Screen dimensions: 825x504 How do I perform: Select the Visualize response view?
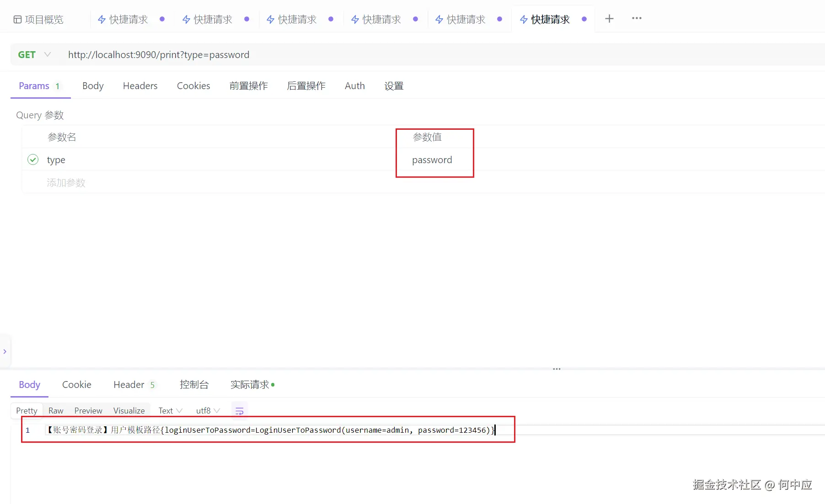coord(129,410)
